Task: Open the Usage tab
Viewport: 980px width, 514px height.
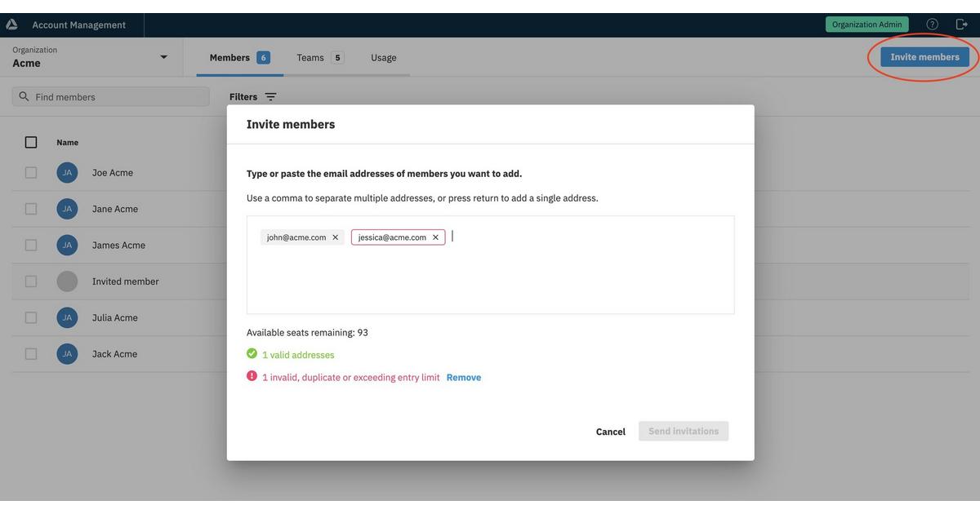Action: tap(384, 57)
